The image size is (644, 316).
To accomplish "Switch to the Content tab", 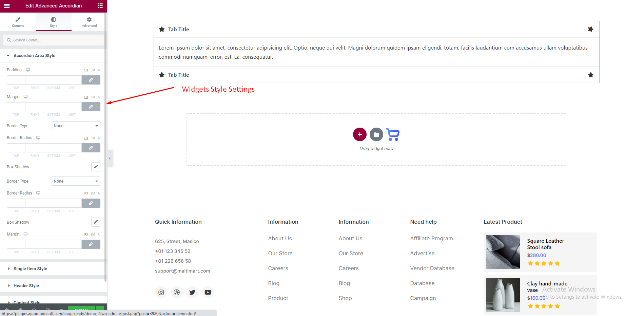I will point(18,22).
